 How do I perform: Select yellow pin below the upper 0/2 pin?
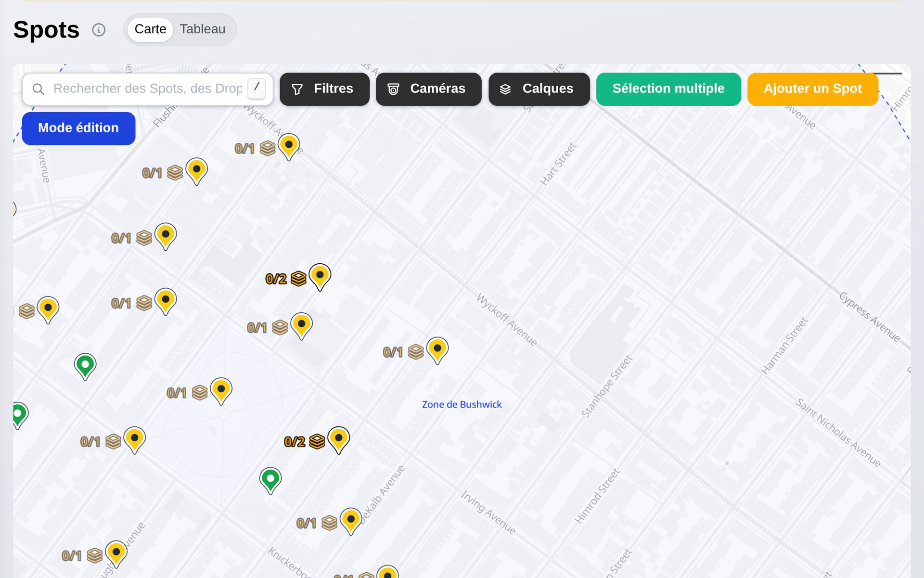(302, 326)
